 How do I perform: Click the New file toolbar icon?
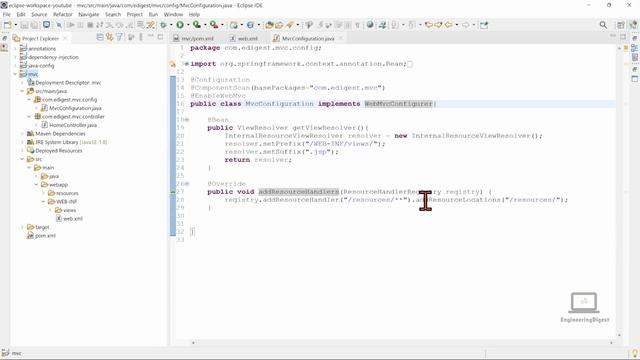[x=7, y=25]
